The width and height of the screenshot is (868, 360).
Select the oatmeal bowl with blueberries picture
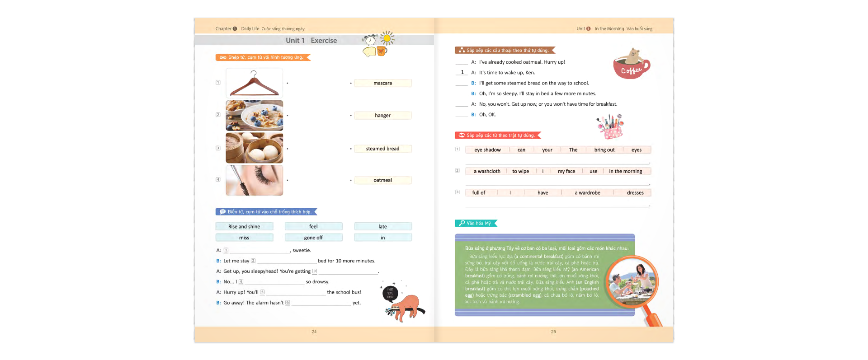click(x=254, y=116)
